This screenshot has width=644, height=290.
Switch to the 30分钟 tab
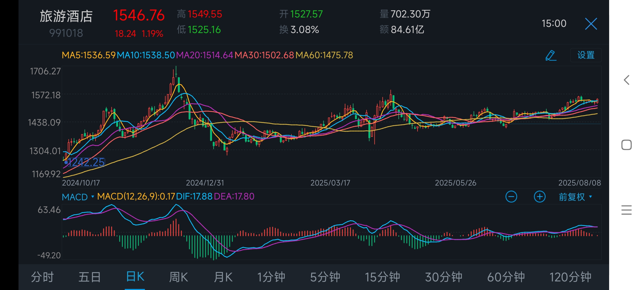(444, 277)
